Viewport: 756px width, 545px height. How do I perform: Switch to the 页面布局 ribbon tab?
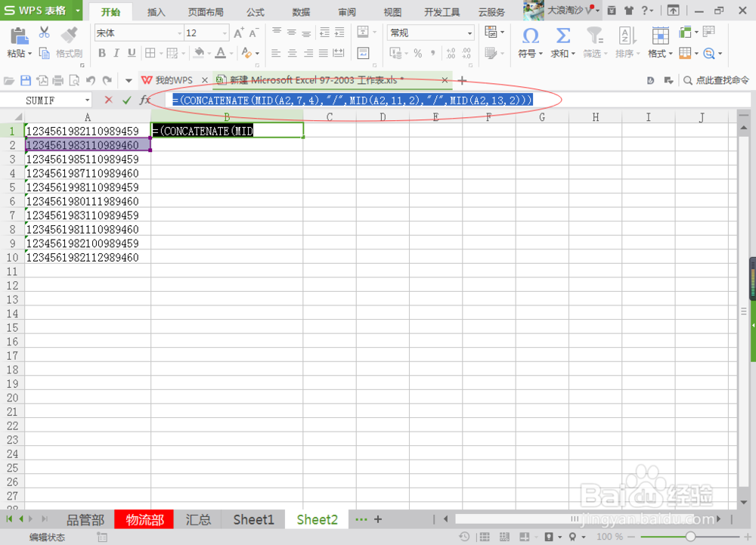point(206,12)
